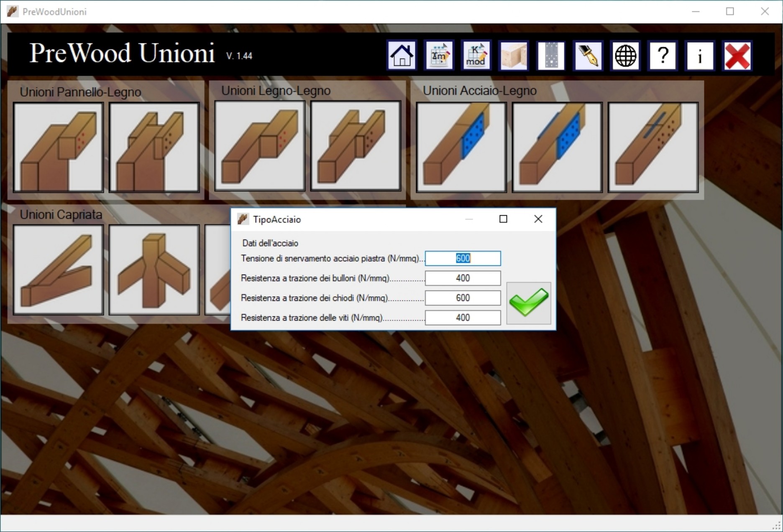The image size is (783, 532).
Task: Select single-shear Pannello-Legno joint with red dots
Action: coord(58,148)
